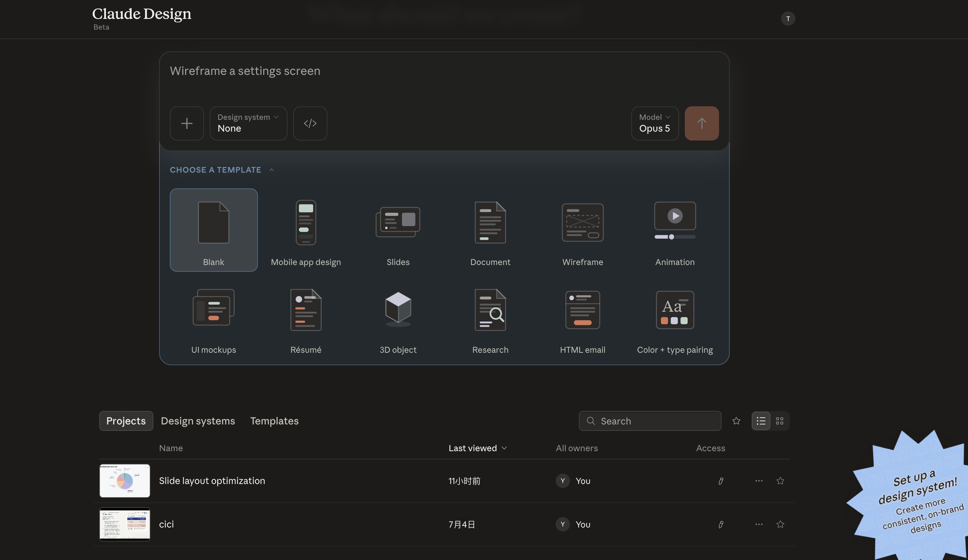Click edit access icon for cici
Image resolution: width=968 pixels, height=560 pixels.
coord(720,524)
